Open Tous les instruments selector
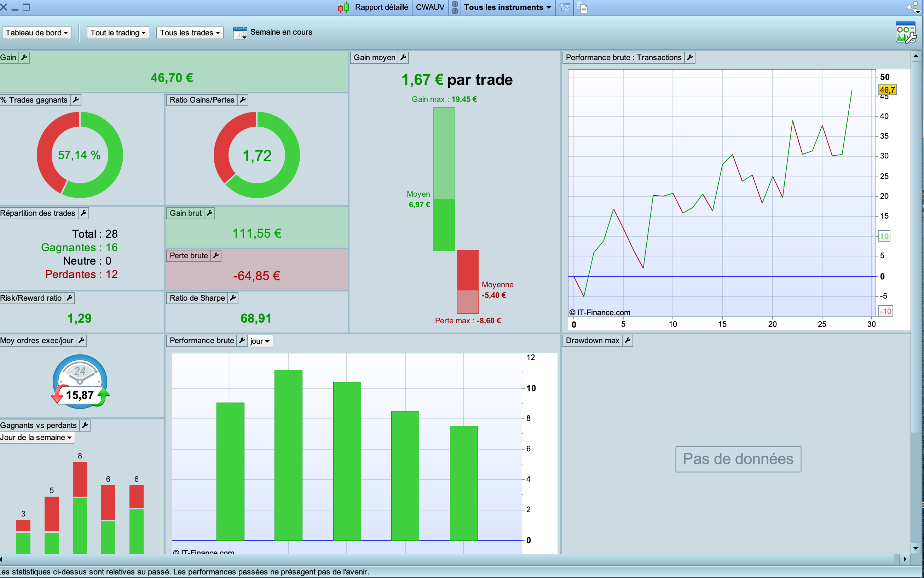924x578 pixels. (507, 7)
